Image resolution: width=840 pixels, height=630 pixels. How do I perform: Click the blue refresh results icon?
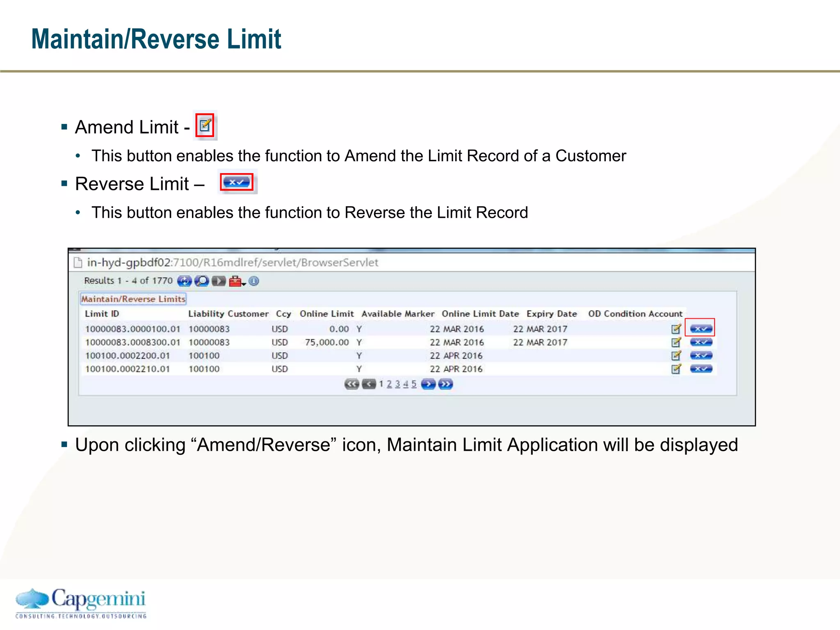coord(184,281)
